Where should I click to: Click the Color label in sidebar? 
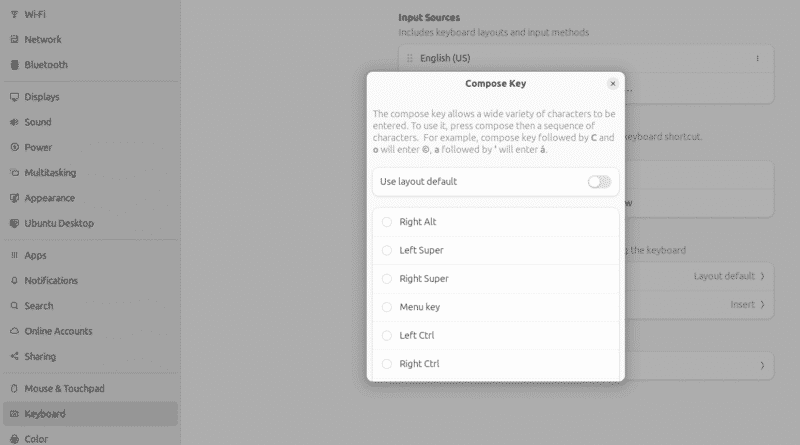pos(36,439)
